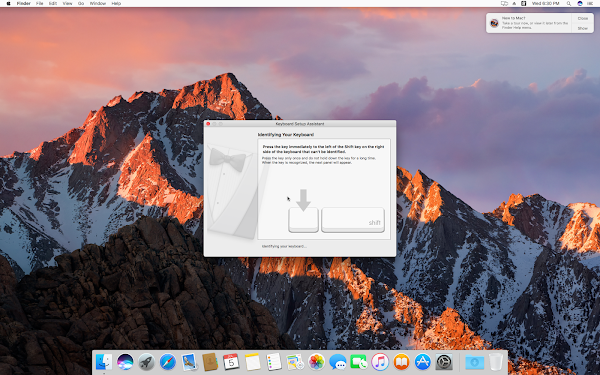The height and width of the screenshot is (375, 600).
Task: Open the Help menu
Action: [116, 3]
